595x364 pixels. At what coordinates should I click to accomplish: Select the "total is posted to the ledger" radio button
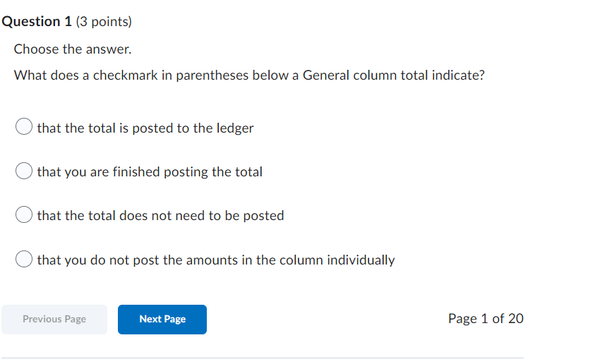pos(23,128)
